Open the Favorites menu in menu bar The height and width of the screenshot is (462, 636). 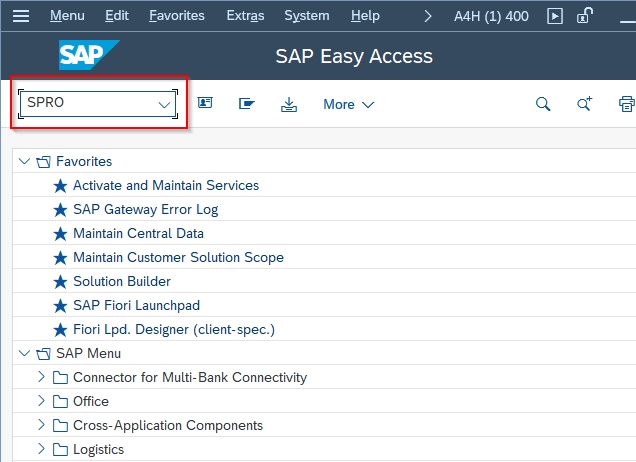click(x=176, y=16)
